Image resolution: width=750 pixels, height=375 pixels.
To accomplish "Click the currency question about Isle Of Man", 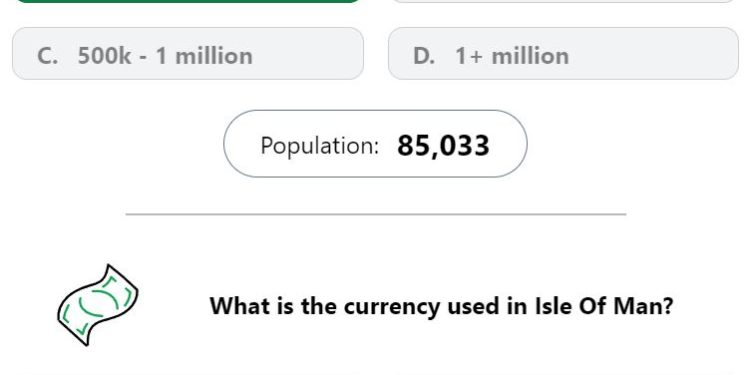I will (x=441, y=306).
